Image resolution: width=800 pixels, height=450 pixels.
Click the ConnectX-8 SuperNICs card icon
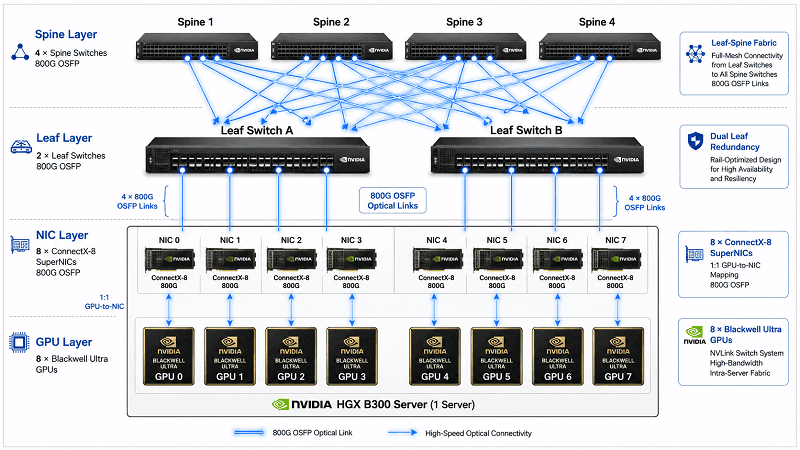pyautogui.click(x=694, y=254)
